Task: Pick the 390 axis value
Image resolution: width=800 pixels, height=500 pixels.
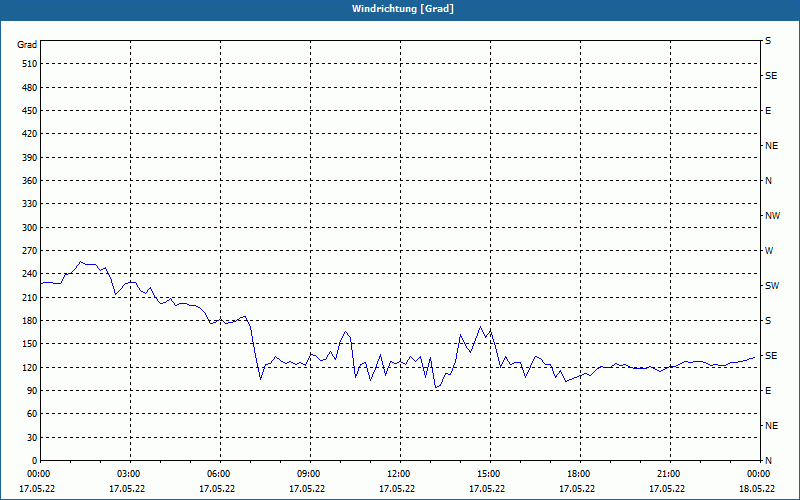Action: coord(30,158)
